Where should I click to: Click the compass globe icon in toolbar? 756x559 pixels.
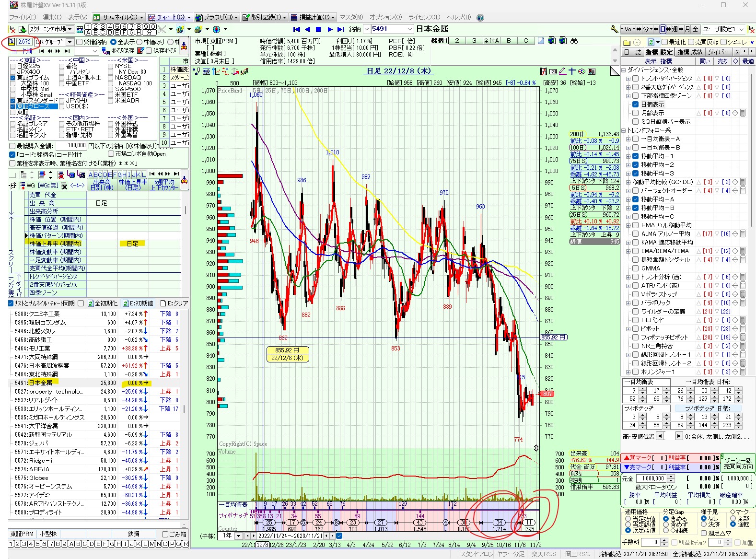pyautogui.click(x=216, y=29)
